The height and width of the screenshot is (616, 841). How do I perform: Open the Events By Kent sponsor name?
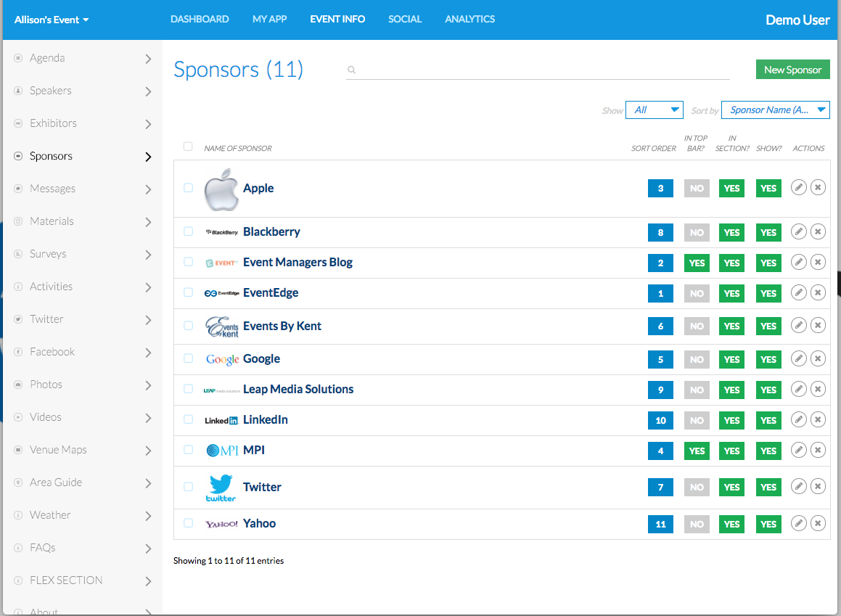click(x=282, y=326)
